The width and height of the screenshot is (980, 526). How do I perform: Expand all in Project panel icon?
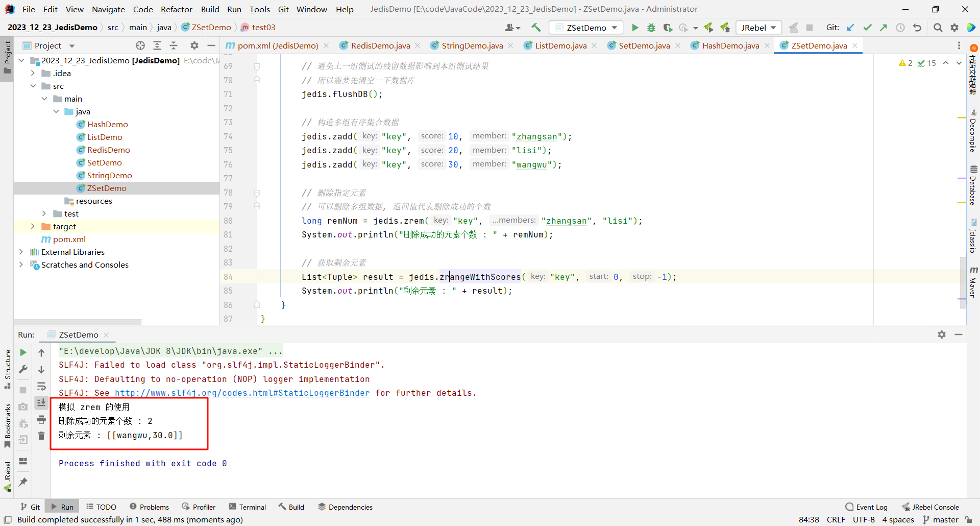157,45
